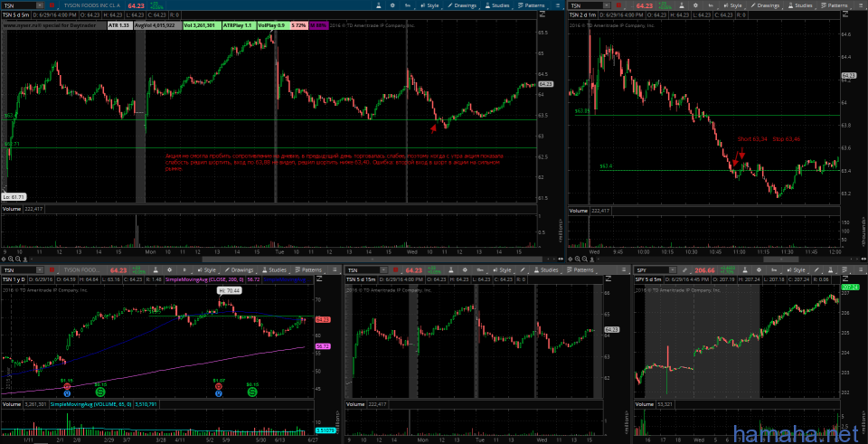This screenshot has height=444, width=868.
Task: Select TSN 5 d 15m label tab
Action: click(361, 279)
